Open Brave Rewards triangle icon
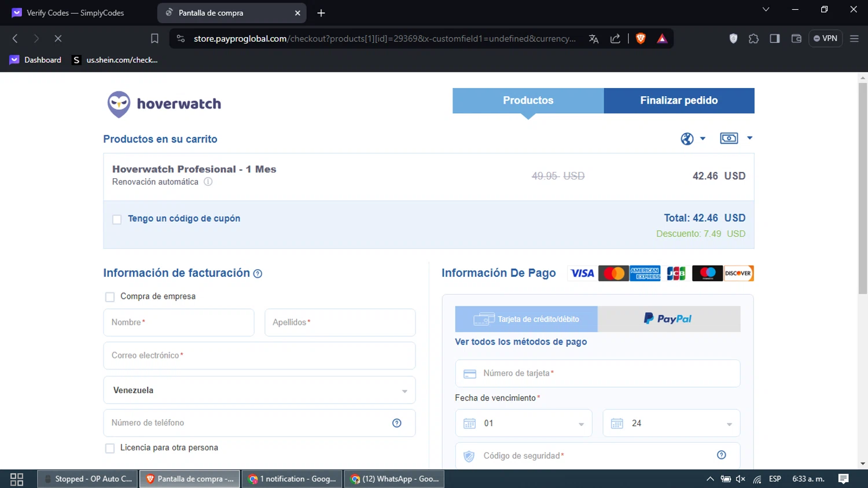868x488 pixels. [662, 39]
